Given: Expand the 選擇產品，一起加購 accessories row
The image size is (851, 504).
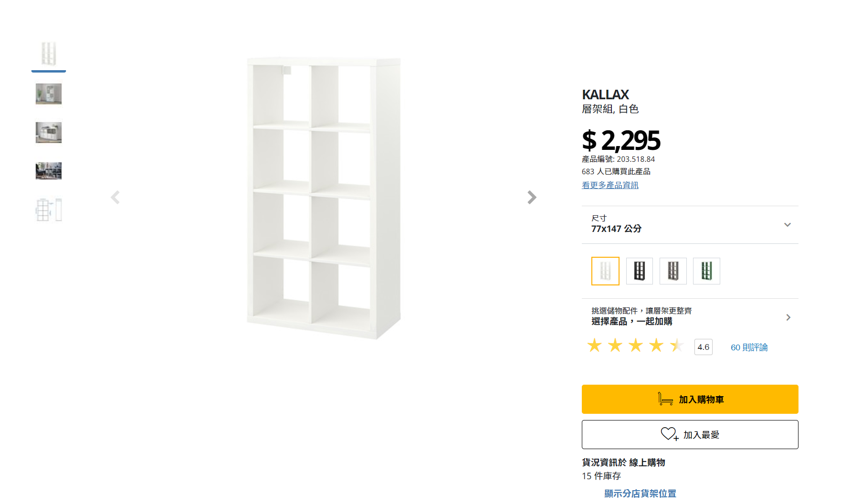Looking at the screenshot, I should pos(690,317).
